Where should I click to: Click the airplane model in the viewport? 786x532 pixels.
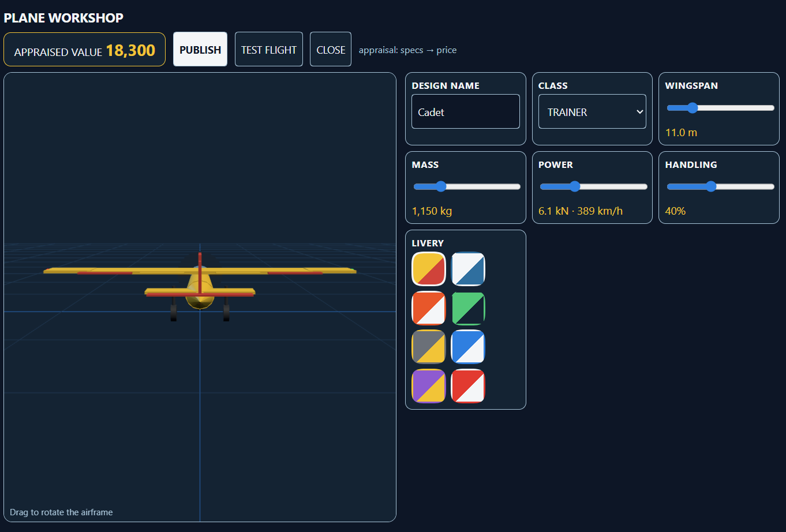click(200, 286)
